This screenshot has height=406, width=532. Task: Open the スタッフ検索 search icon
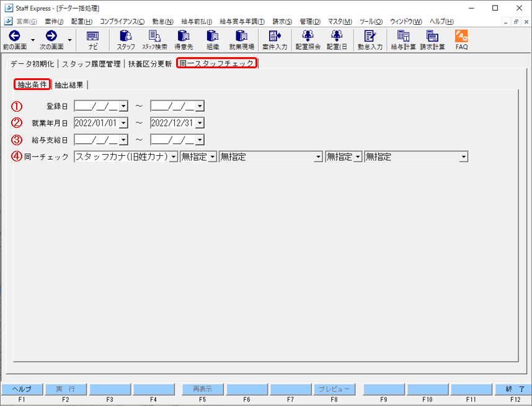[x=154, y=36]
